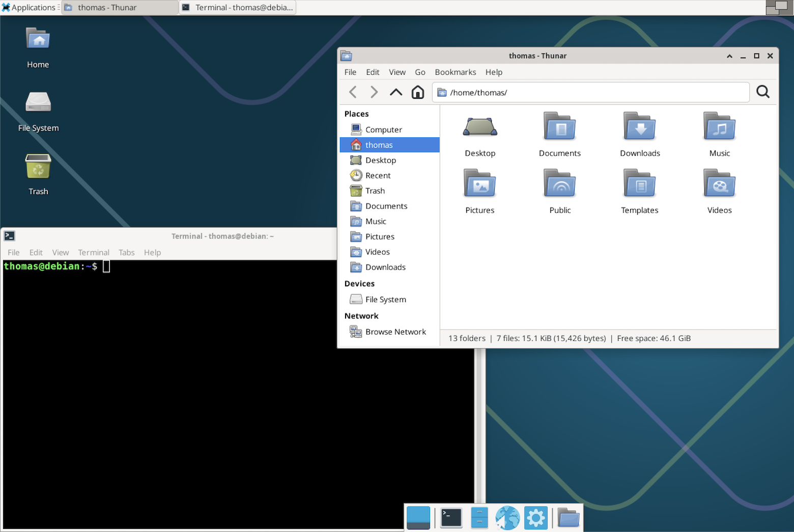Click the workspace switcher in top panel

(779, 8)
